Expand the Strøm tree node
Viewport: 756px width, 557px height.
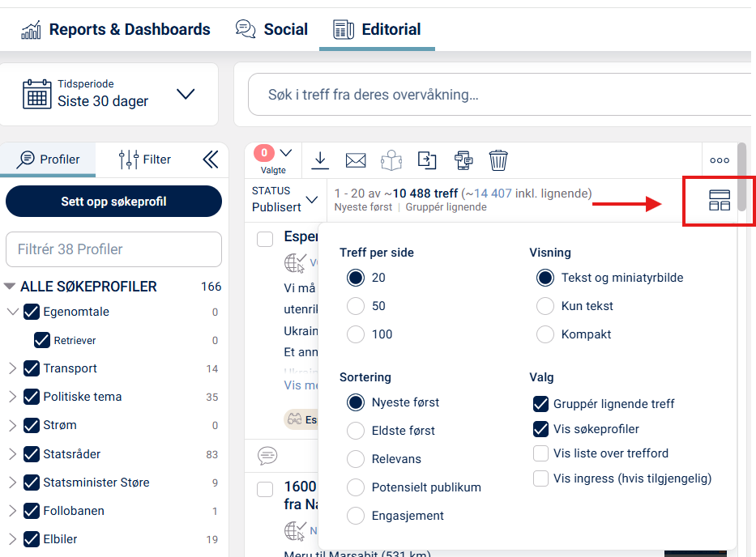coord(13,426)
